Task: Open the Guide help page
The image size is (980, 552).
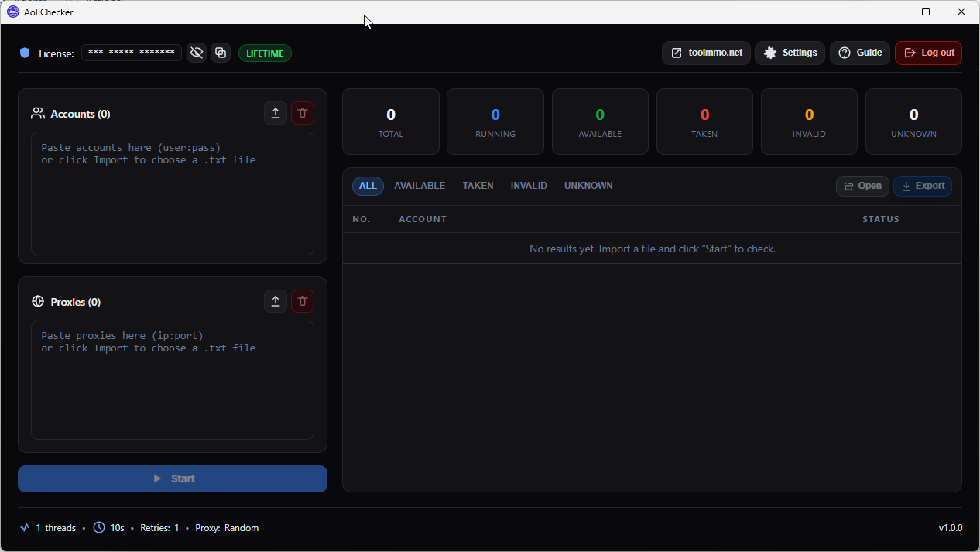Action: point(860,53)
